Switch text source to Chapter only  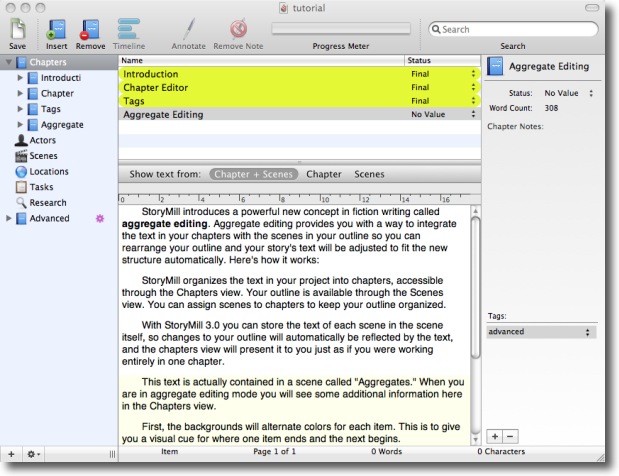point(323,174)
